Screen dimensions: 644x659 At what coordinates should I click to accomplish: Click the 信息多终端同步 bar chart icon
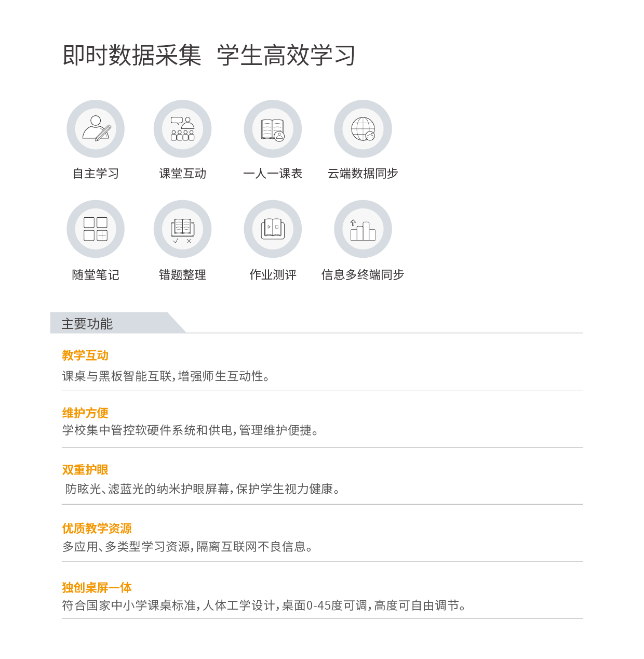click(363, 229)
